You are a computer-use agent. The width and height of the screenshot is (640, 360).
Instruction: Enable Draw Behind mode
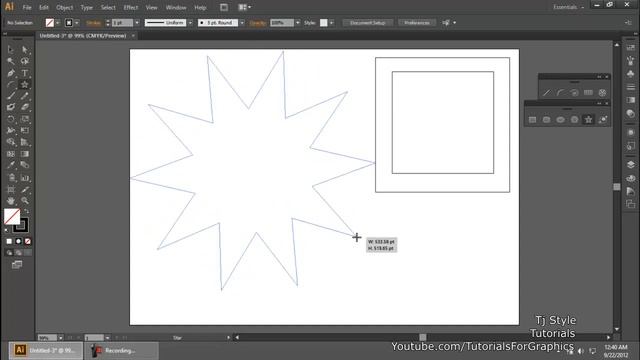coord(18,253)
